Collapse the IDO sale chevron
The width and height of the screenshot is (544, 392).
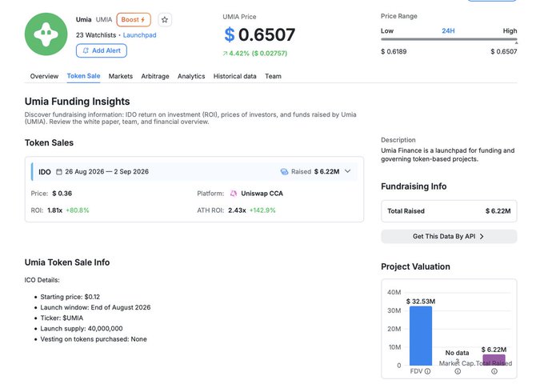tap(348, 171)
